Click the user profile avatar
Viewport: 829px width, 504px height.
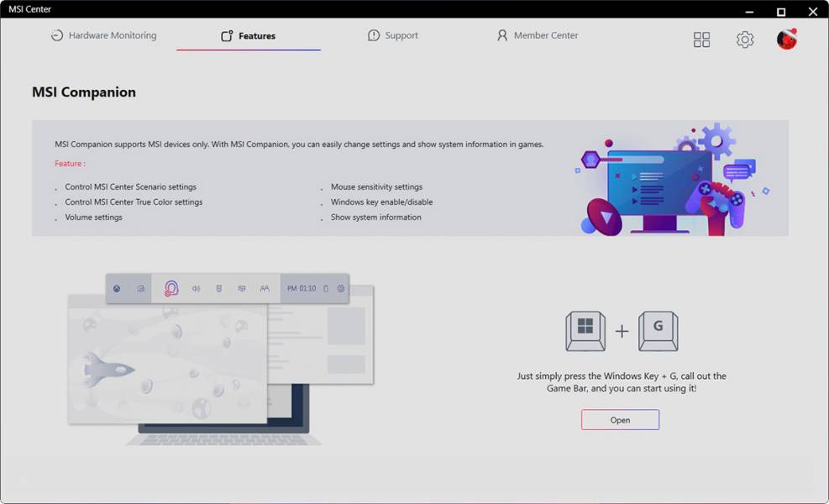tap(787, 39)
